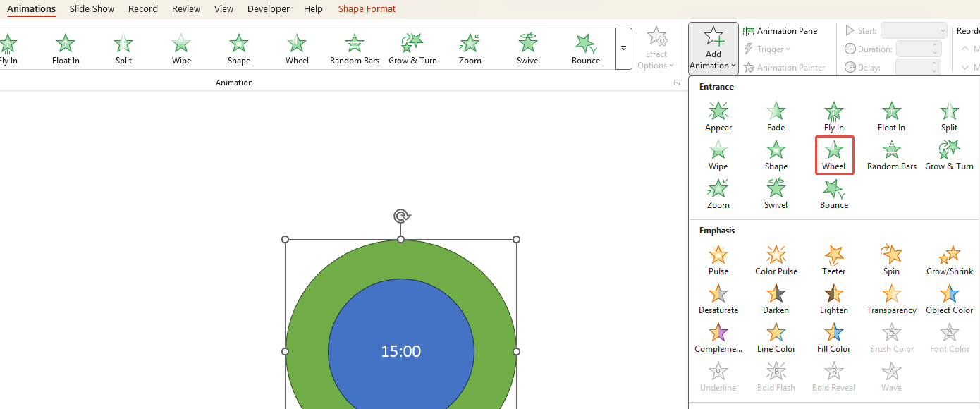Open the Review tab
980x409 pixels.
pos(185,9)
